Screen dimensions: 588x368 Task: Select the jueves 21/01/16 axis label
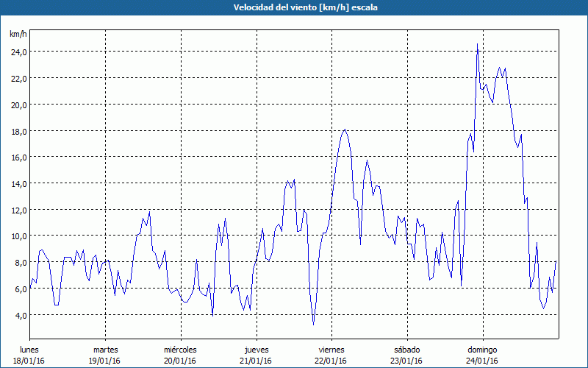(x=256, y=355)
